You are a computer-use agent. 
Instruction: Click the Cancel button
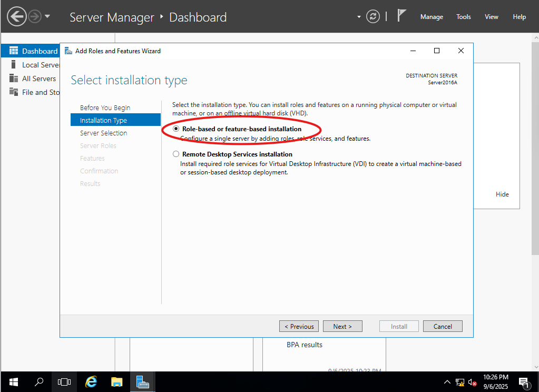click(443, 326)
